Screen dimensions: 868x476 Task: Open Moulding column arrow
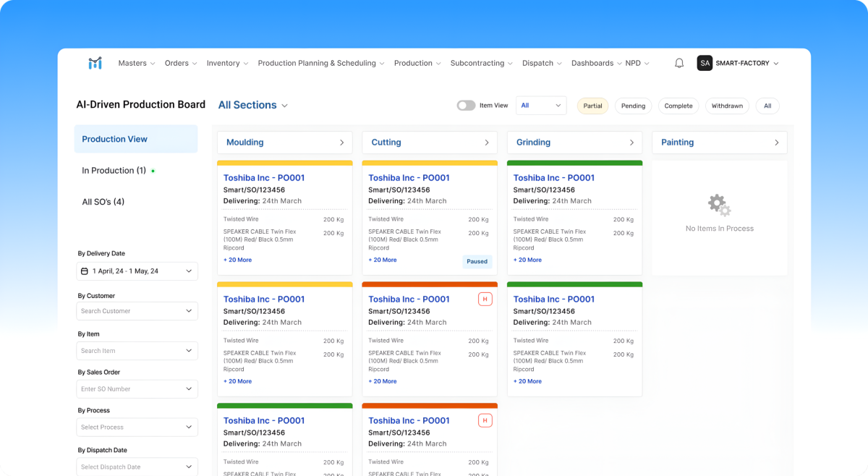[x=341, y=143]
